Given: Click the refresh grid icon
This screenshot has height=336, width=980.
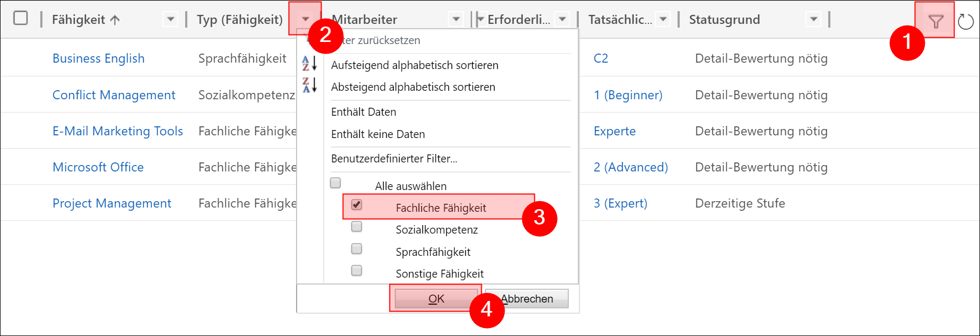Looking at the screenshot, I should click(x=966, y=22).
